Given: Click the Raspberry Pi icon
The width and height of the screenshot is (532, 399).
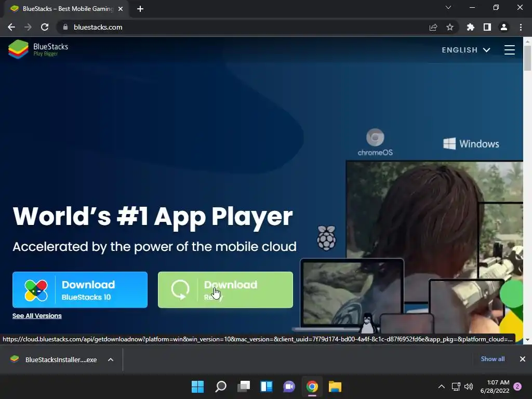Looking at the screenshot, I should [326, 238].
